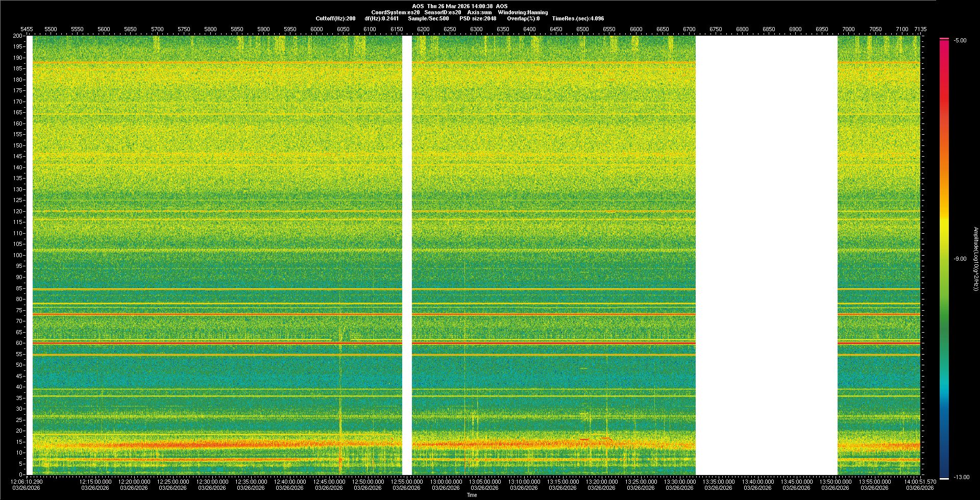Image resolution: width=980 pixels, height=500 pixels.
Task: Click the Cuttoff(Hz):200 parameter text
Action: click(335, 18)
